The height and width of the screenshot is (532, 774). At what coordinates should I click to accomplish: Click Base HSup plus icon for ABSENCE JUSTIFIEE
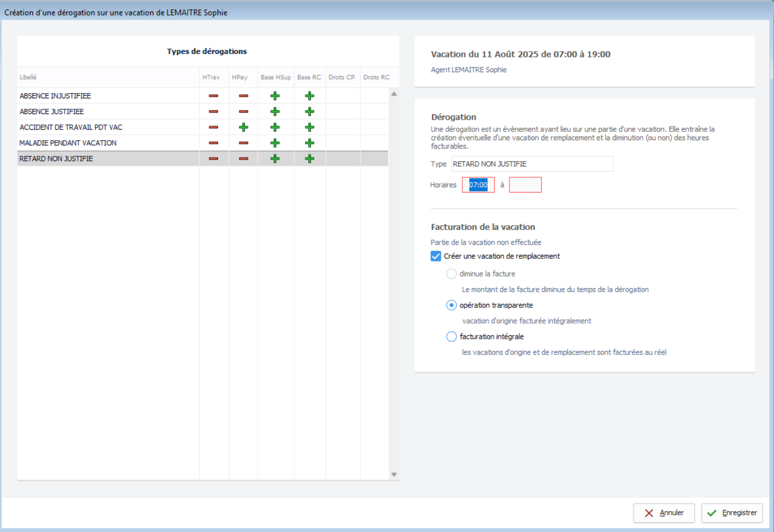click(275, 111)
